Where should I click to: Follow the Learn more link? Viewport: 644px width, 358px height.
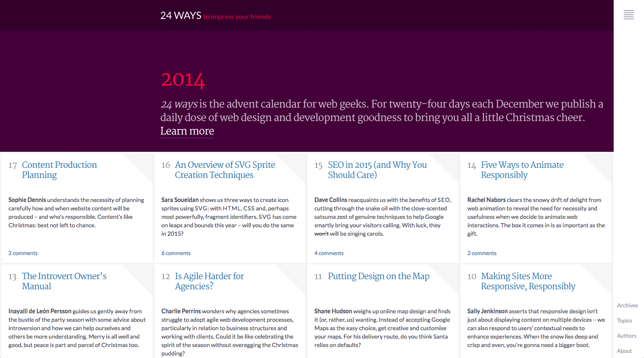click(x=187, y=131)
